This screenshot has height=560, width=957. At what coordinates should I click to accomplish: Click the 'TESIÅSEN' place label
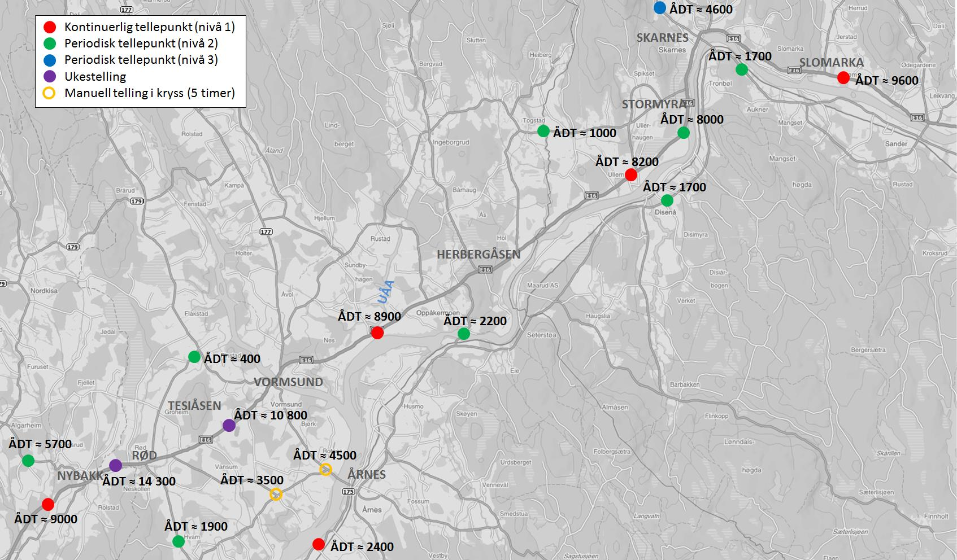[x=194, y=406]
